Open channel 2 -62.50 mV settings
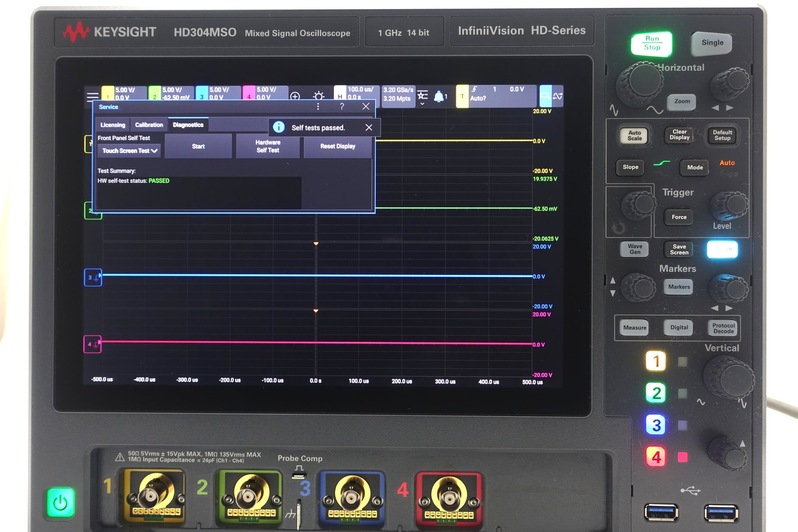This screenshot has width=798, height=532. pos(171,94)
